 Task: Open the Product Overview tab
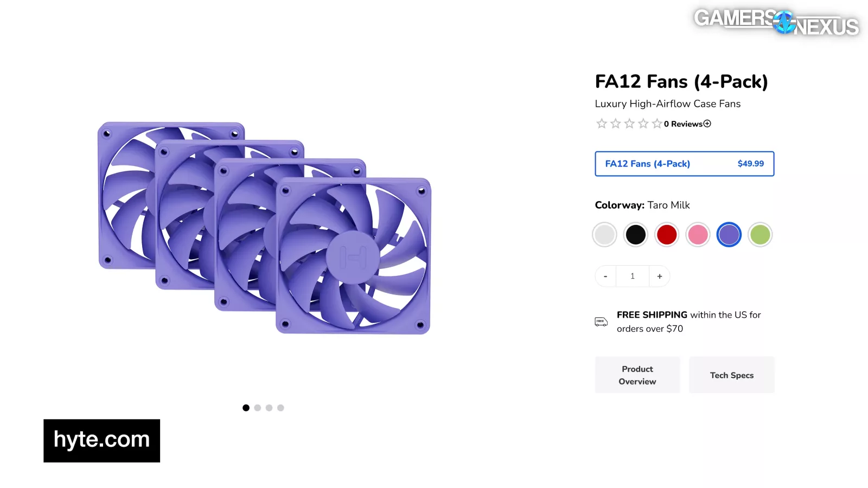tap(637, 375)
